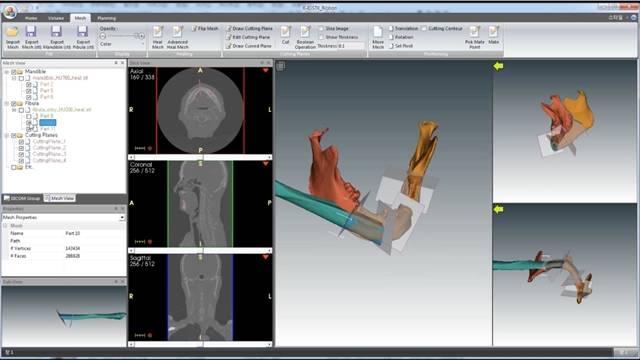
Task: Activate the Pick Mate Point tool
Action: [x=474, y=37]
